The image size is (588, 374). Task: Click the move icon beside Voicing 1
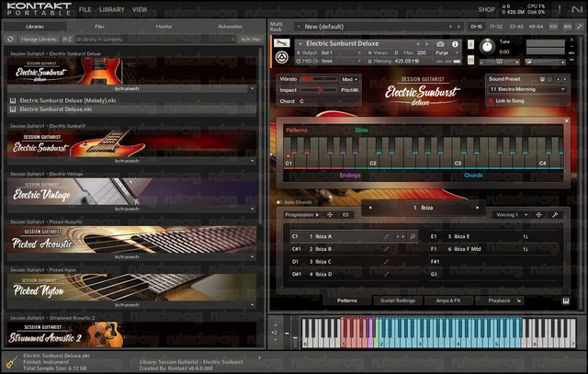coord(538,215)
